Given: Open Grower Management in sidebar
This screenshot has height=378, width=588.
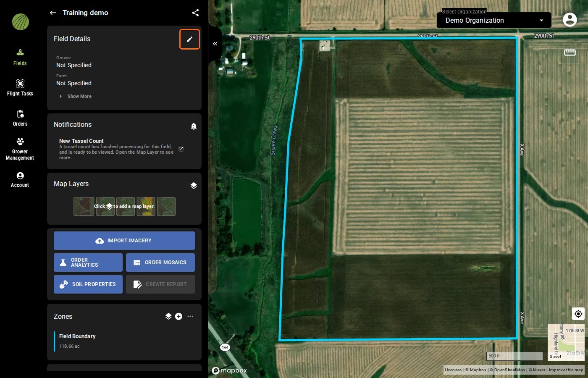Looking at the screenshot, I should pyautogui.click(x=20, y=149).
